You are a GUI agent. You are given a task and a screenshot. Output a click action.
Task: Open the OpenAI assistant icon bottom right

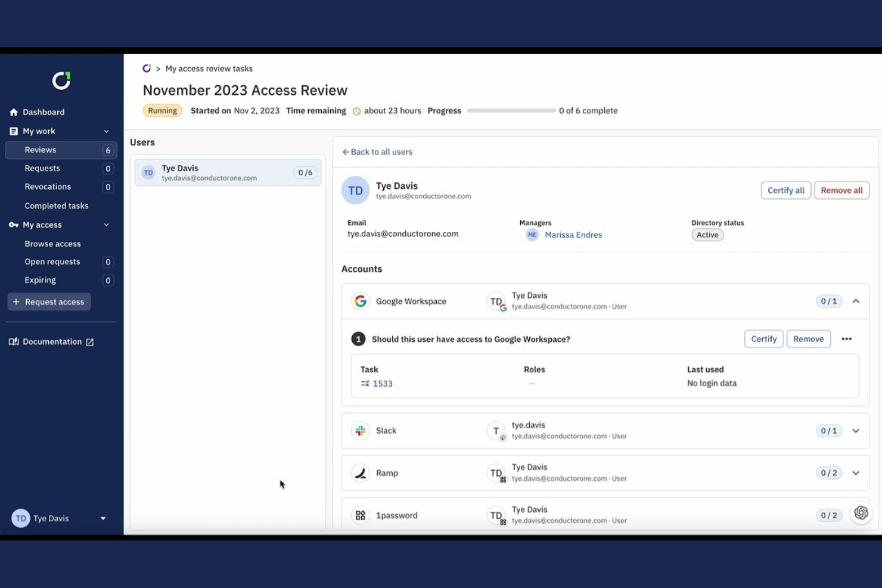[x=861, y=512]
